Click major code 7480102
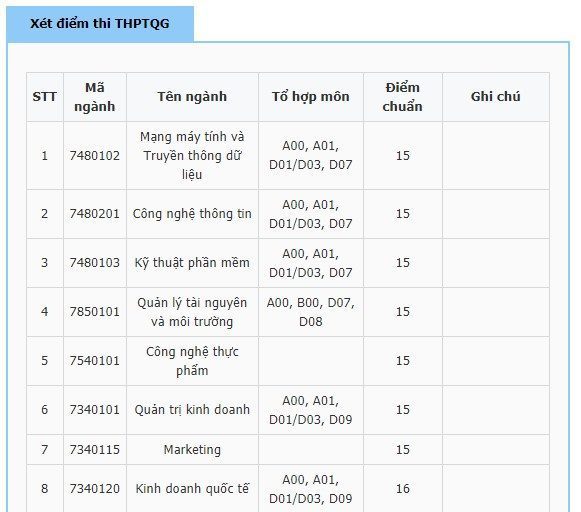The image size is (581, 512). (x=95, y=156)
